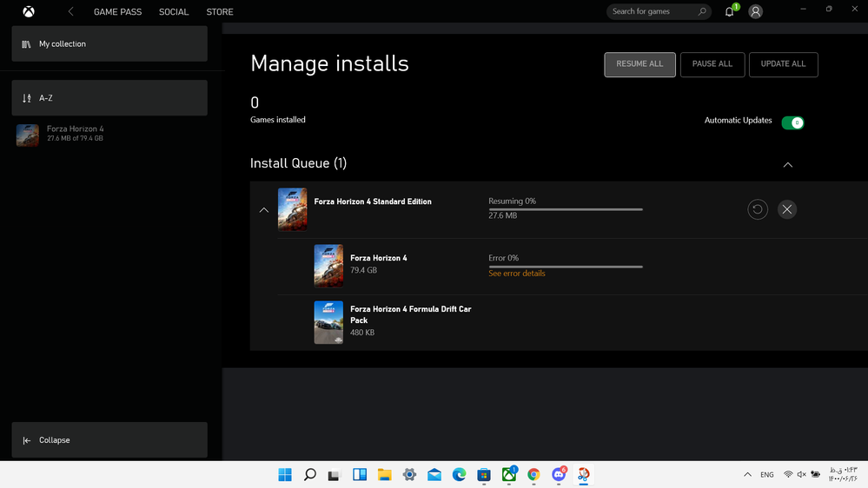This screenshot has height=488, width=868.
Task: Go back with the back arrow
Action: click(x=71, y=11)
